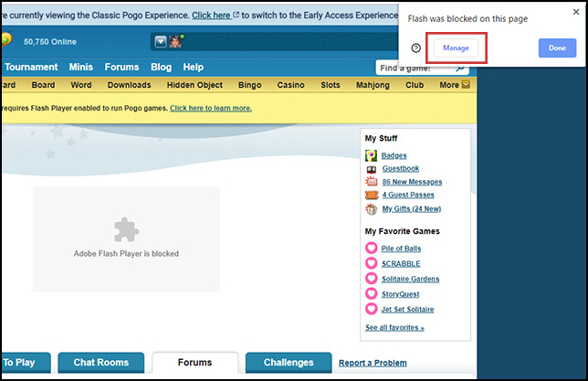Click the search magnifier icon
Image resolution: width=588 pixels, height=381 pixels.
(460, 69)
